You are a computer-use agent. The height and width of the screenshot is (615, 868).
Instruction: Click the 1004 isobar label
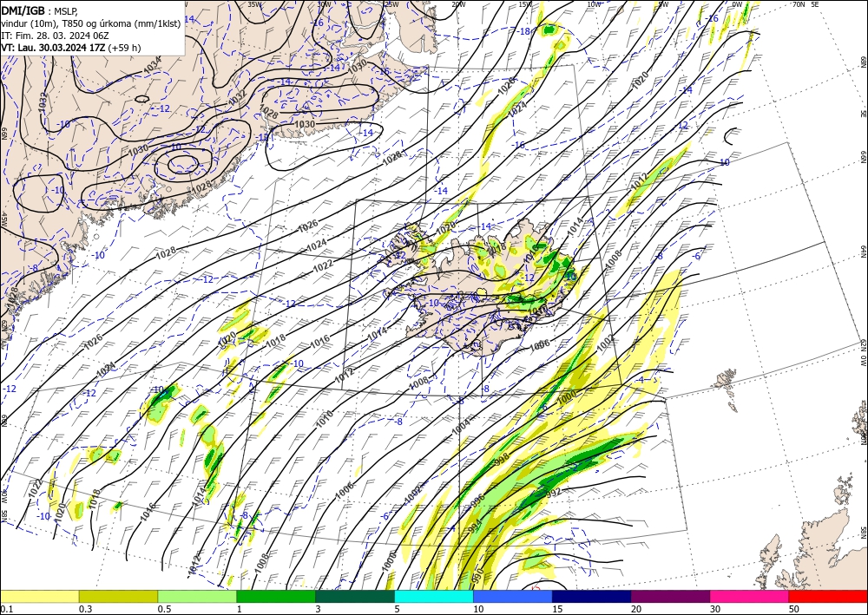click(461, 427)
